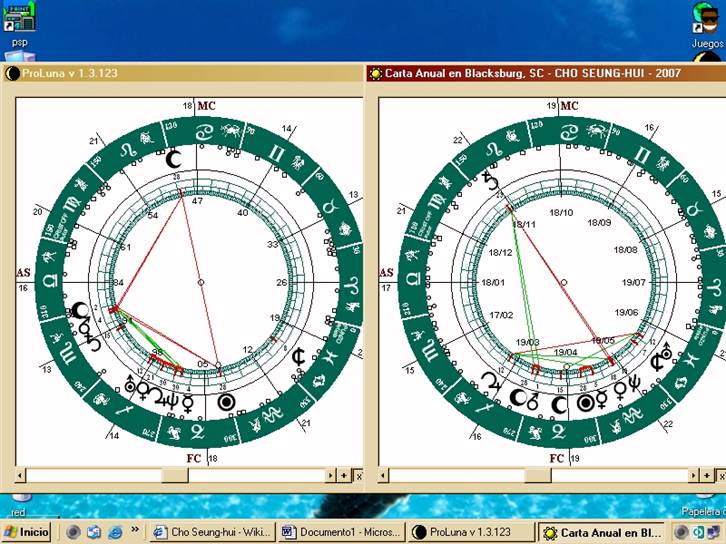The width and height of the screenshot is (726, 544).
Task: Open the Inicio start menu
Action: tap(27, 532)
